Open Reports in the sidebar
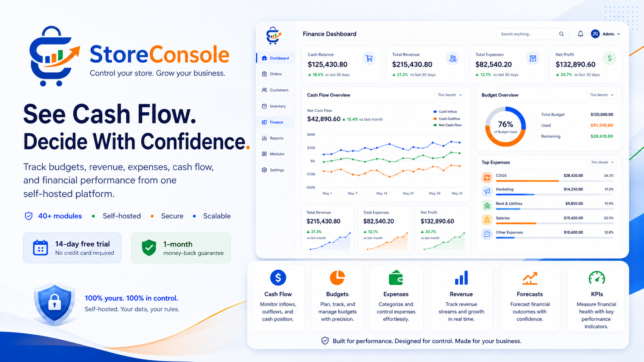The height and width of the screenshot is (362, 644). [x=276, y=138]
